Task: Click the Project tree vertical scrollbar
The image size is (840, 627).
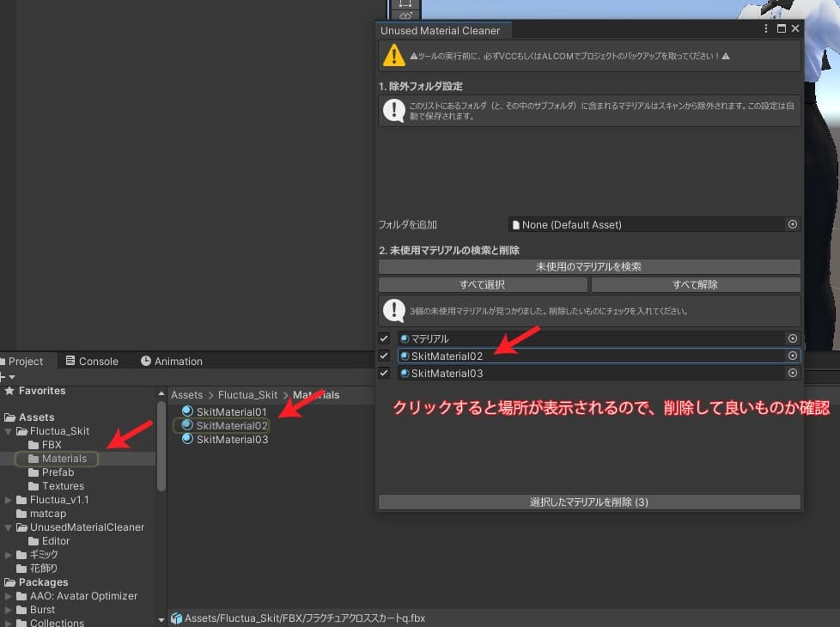Action: (x=161, y=447)
